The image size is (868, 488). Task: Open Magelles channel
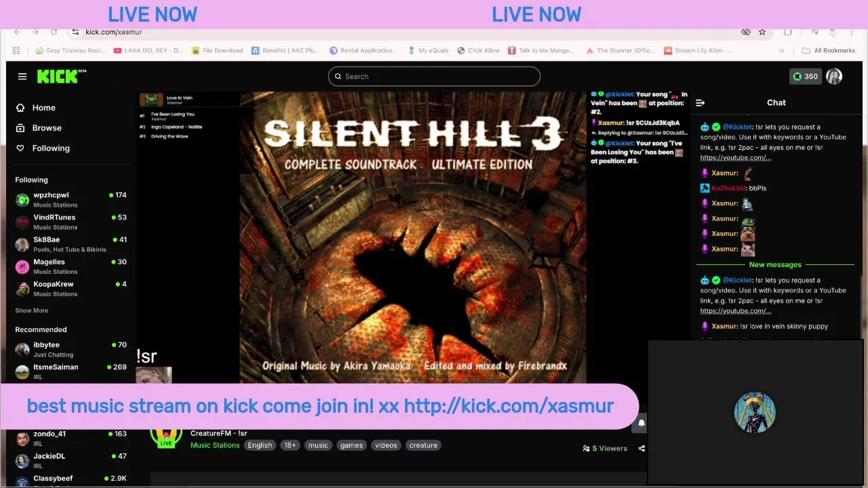(71, 266)
